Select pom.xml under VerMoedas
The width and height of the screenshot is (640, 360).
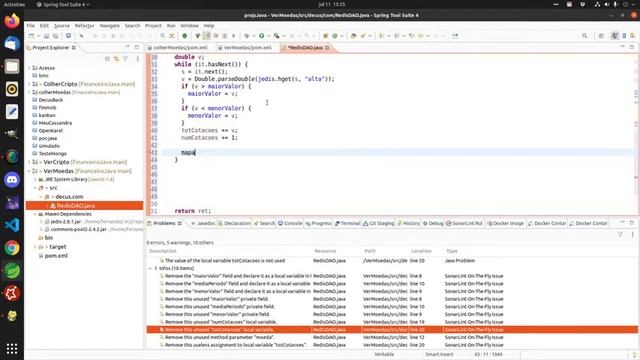pyautogui.click(x=56, y=256)
